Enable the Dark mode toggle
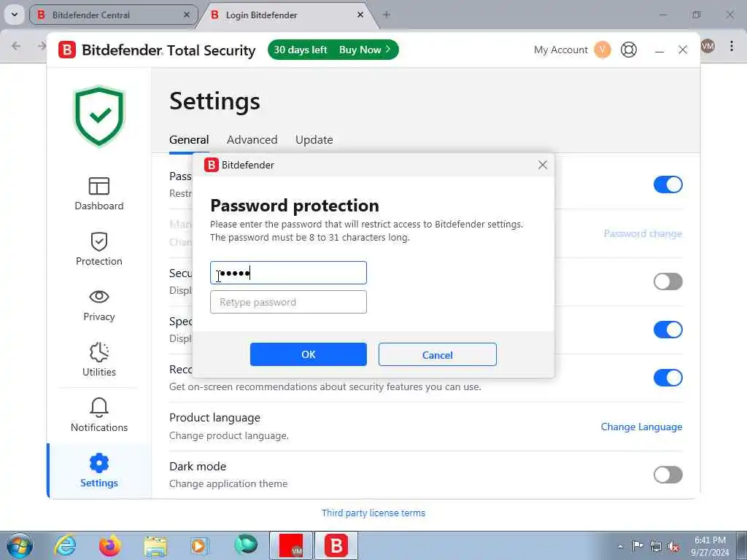This screenshot has height=560, width=747. 668,474
